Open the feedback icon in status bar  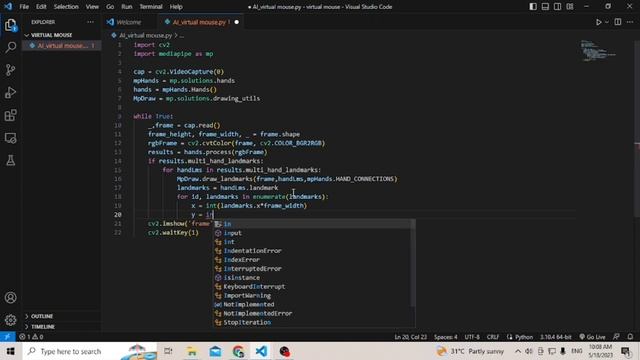[616, 337]
